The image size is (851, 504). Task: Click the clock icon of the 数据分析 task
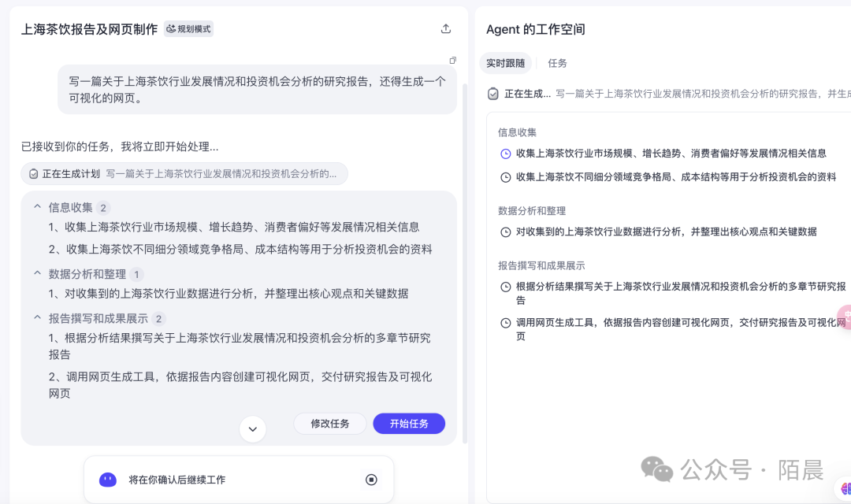tap(506, 232)
